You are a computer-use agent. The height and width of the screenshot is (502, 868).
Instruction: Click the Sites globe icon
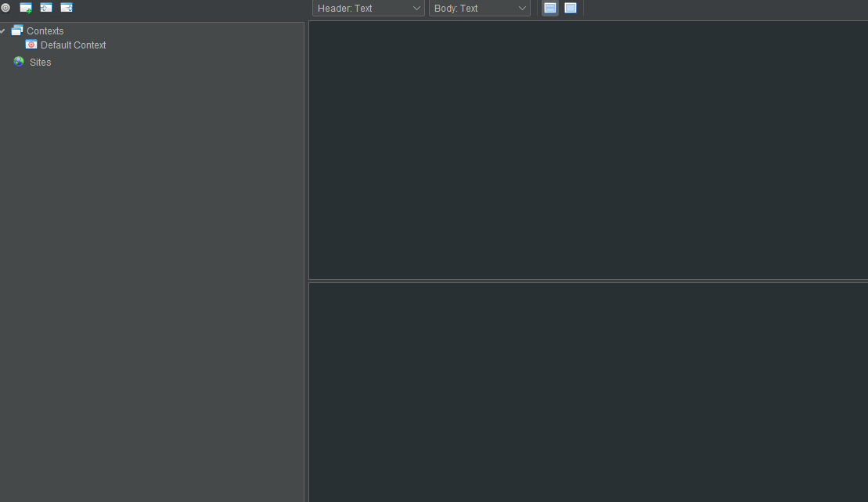(18, 62)
